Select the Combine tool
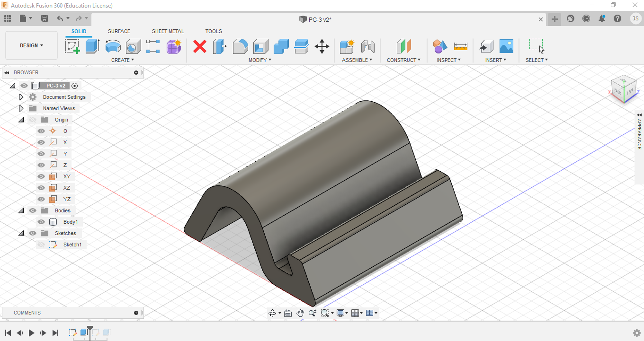This screenshot has height=341, width=644. click(x=281, y=46)
